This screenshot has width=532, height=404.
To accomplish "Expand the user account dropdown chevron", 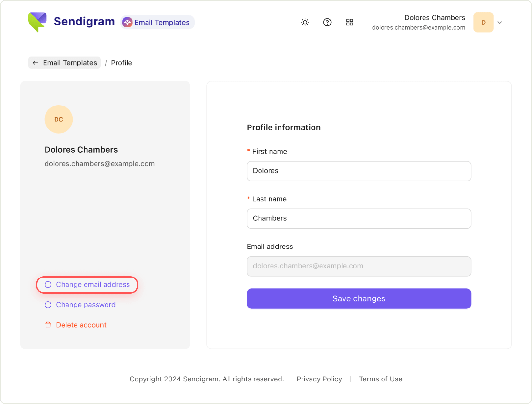I will click(499, 23).
